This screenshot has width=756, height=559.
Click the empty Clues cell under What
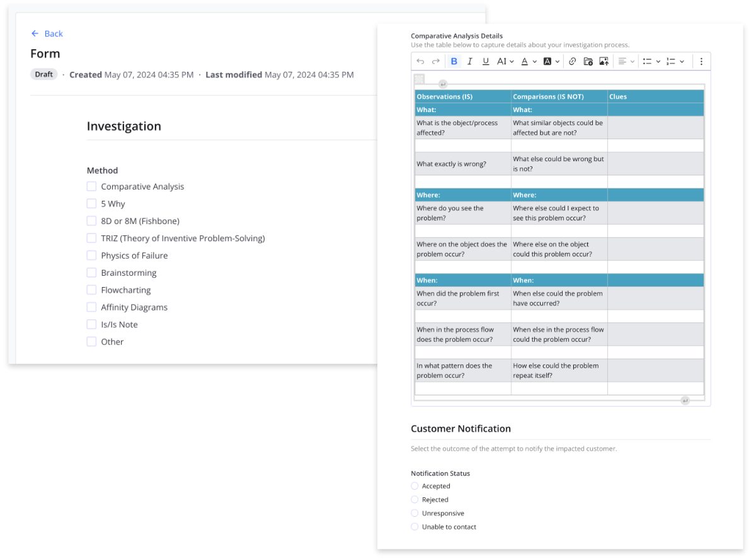[x=655, y=128]
